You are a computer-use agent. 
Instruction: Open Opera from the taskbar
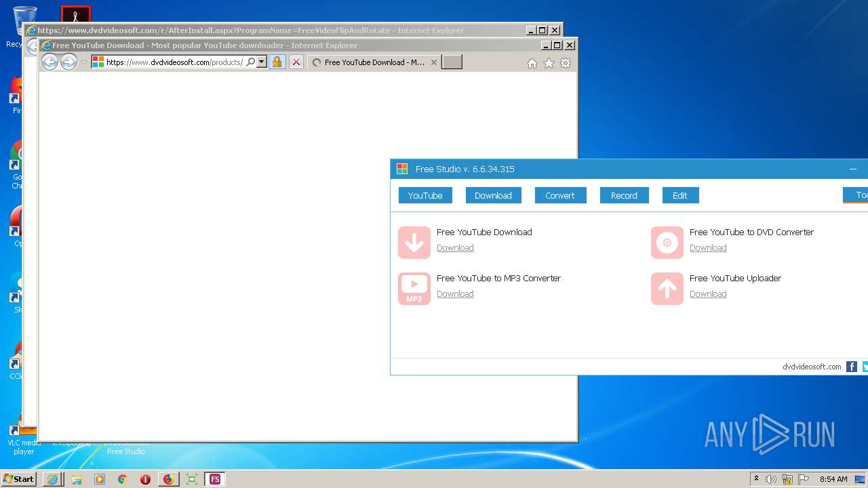(145, 479)
